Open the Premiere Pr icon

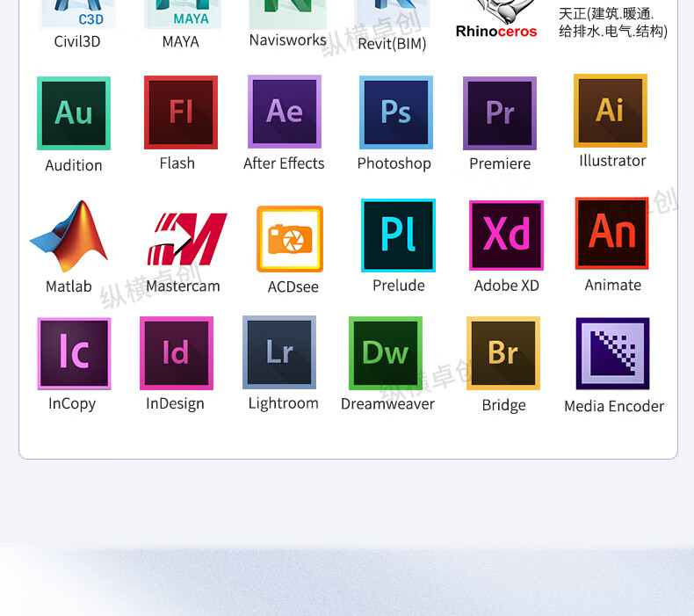tap(500, 113)
